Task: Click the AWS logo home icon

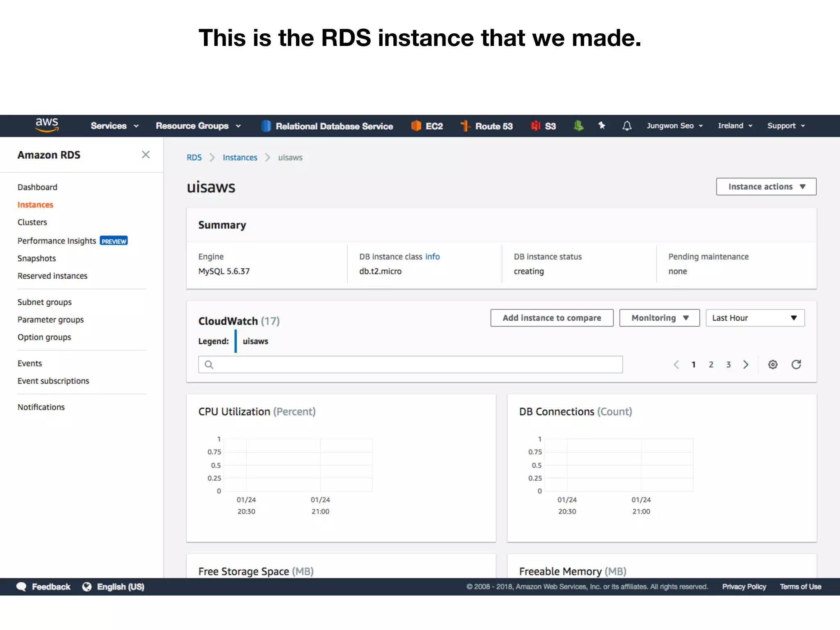Action: click(47, 125)
